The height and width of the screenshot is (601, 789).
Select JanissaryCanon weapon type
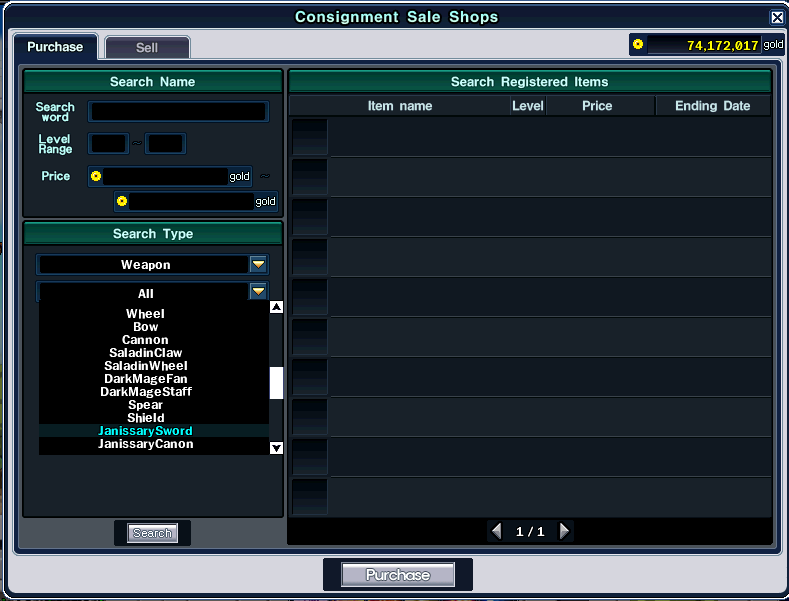click(145, 444)
